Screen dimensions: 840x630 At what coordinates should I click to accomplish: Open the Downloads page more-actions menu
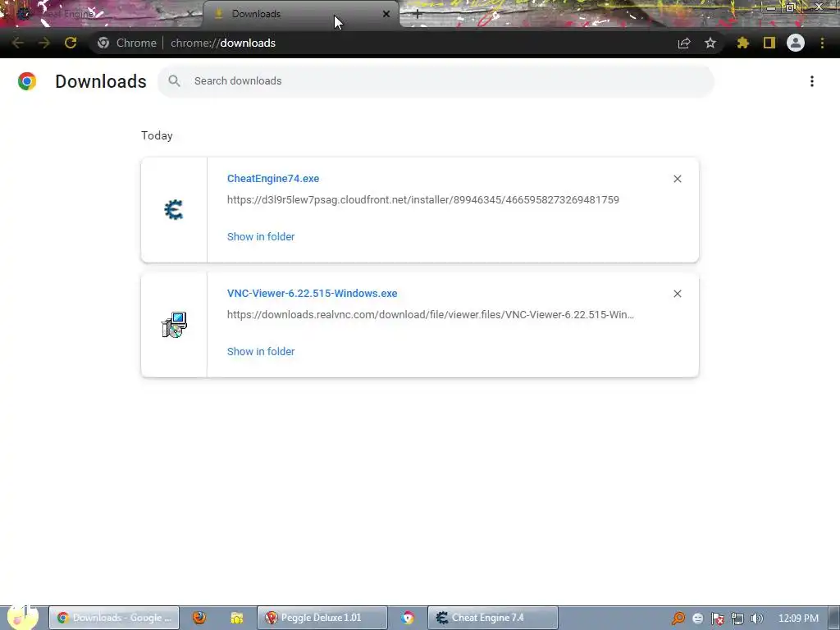[x=812, y=81]
